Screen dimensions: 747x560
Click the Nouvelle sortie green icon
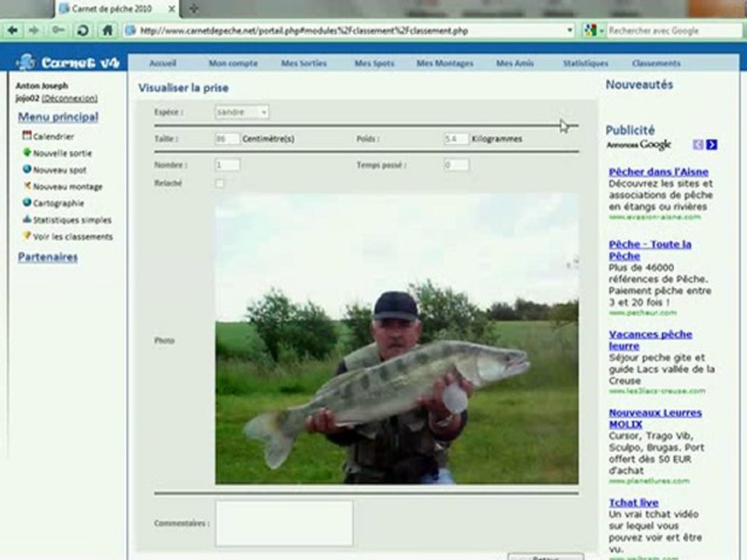[26, 152]
